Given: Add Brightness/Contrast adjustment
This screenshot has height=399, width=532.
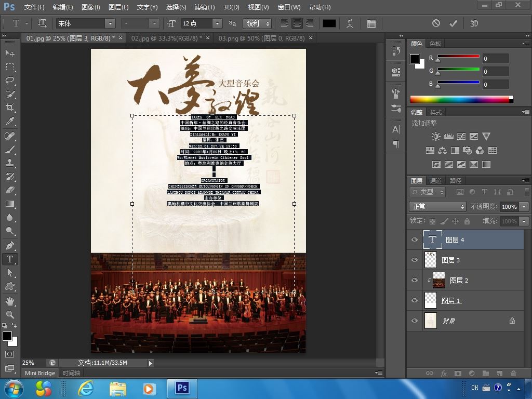Looking at the screenshot, I should pyautogui.click(x=436, y=137).
